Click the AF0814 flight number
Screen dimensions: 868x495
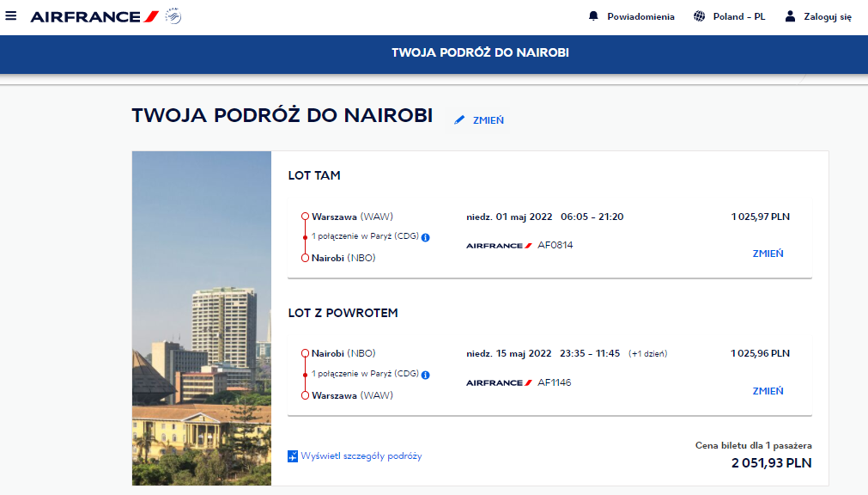[555, 245]
